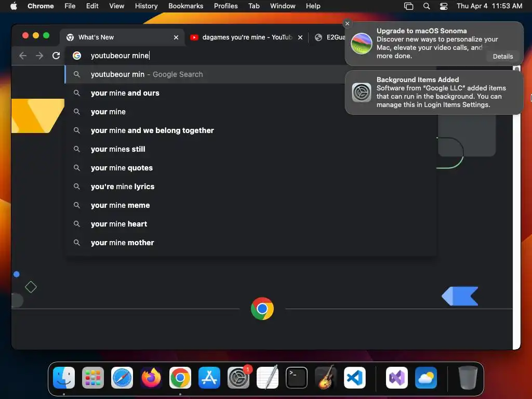The width and height of the screenshot is (532, 399).
Task: Click the Details button on macOS Sonoma notification
Action: pyautogui.click(x=502, y=56)
